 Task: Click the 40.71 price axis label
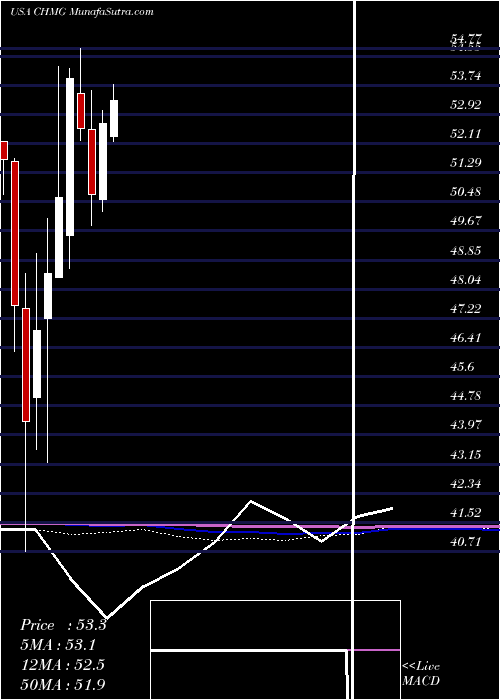click(466, 542)
